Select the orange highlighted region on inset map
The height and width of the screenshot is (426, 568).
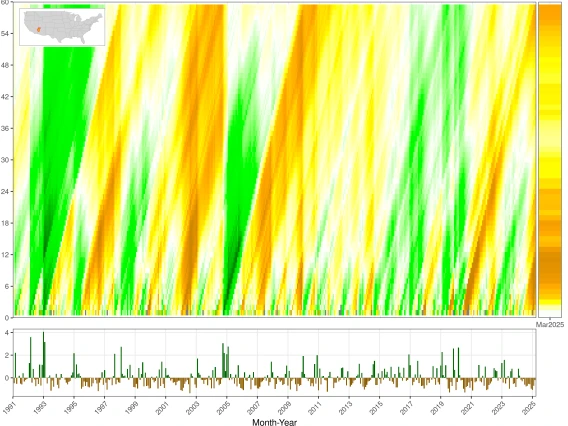pyautogui.click(x=38, y=29)
